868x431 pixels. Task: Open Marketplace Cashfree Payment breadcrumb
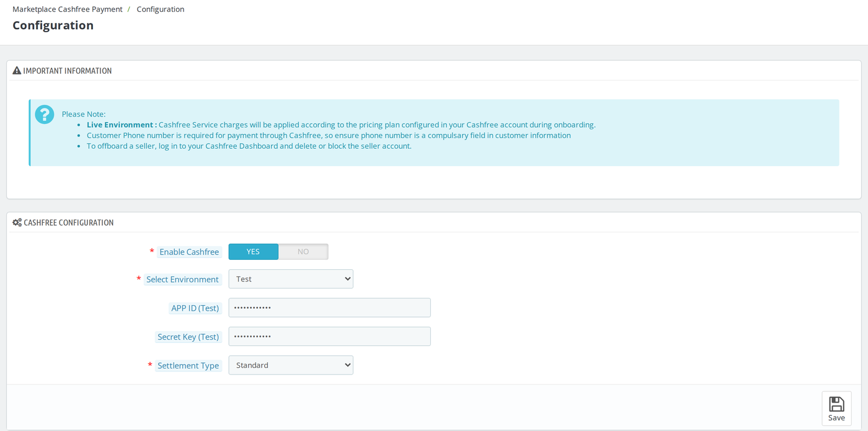pyautogui.click(x=68, y=9)
